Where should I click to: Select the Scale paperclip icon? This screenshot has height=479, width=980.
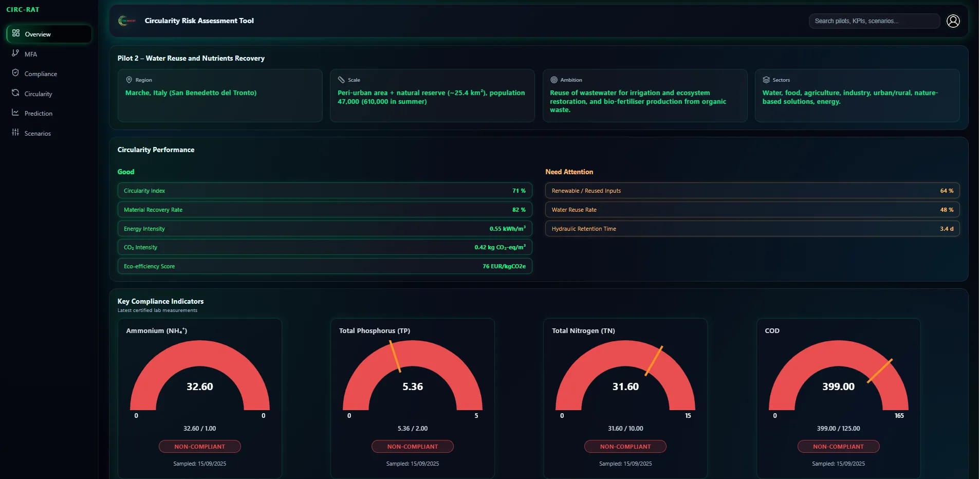click(x=342, y=80)
